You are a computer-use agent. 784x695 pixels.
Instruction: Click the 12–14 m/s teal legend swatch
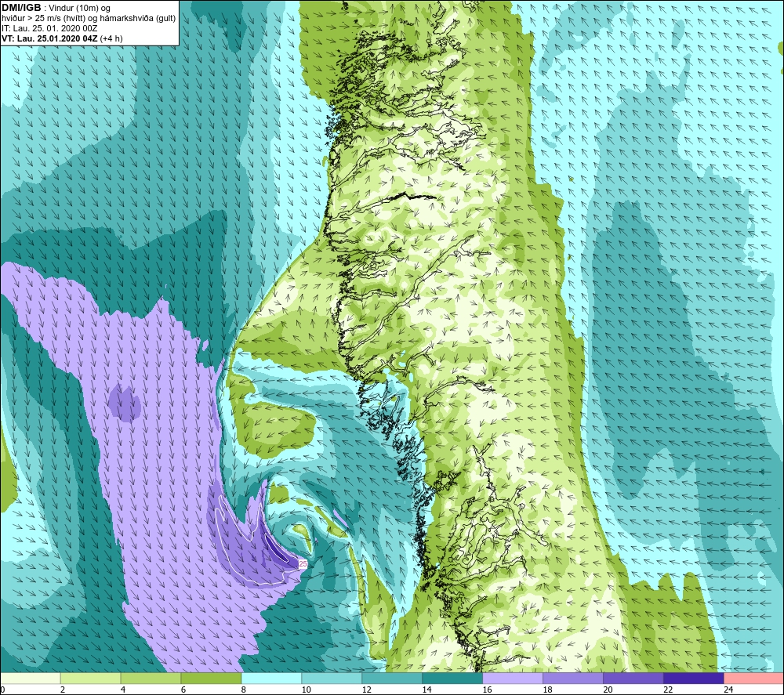392,679
